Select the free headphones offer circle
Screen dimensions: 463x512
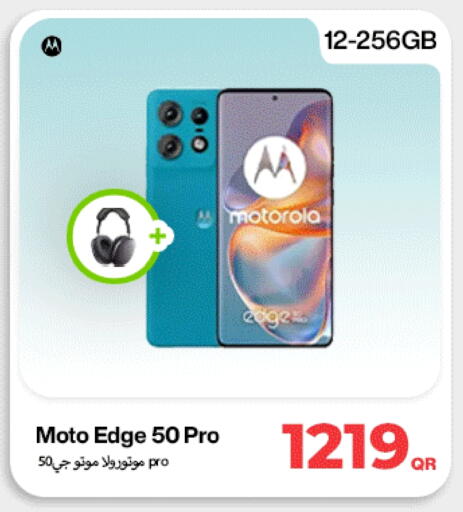pyautogui.click(x=114, y=236)
